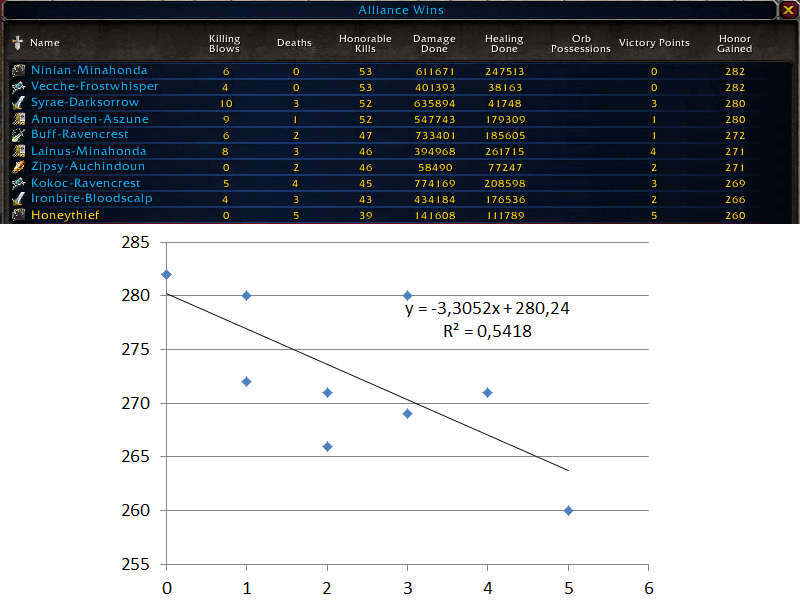800x600 pixels.
Task: Click class icon for Kokoc-Ravencrest
Action: pos(19,183)
